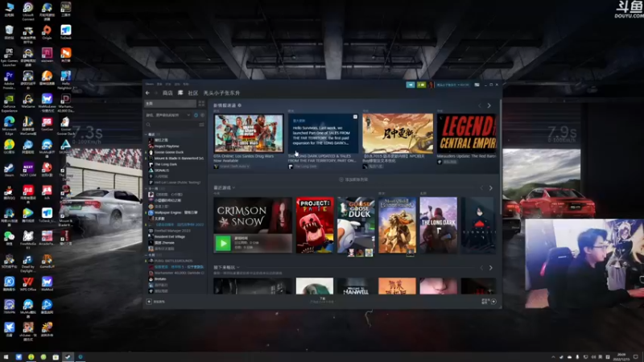Show next recent games with right arrow
This screenshot has width=644, height=362.
[491, 188]
